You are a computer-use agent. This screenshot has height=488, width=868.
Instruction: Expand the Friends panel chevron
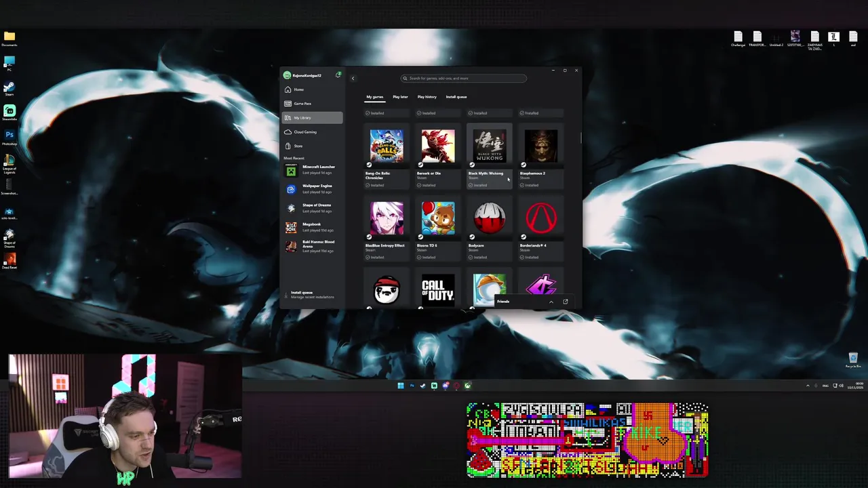click(551, 302)
